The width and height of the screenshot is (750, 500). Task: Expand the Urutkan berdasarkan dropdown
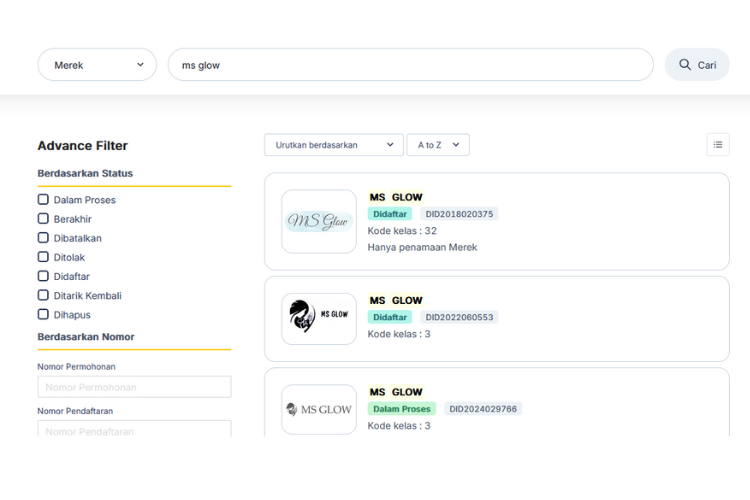point(334,144)
